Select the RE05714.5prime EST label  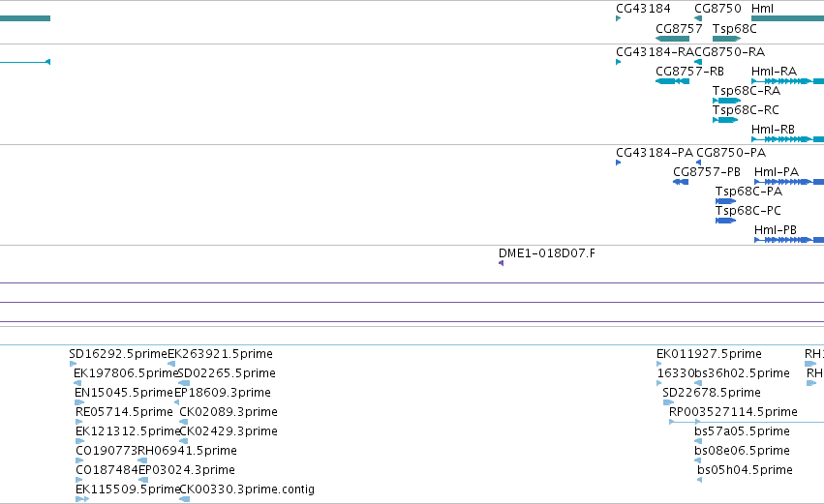pos(124,413)
